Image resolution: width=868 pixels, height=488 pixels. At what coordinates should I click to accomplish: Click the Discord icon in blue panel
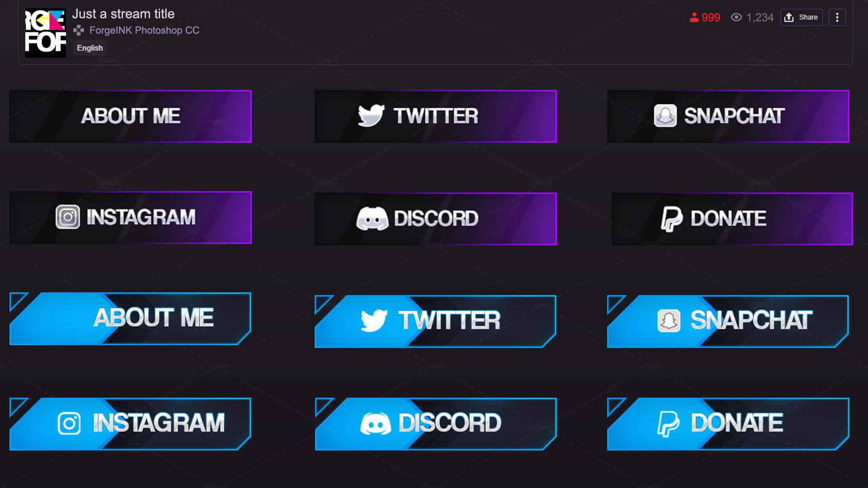pos(374,424)
